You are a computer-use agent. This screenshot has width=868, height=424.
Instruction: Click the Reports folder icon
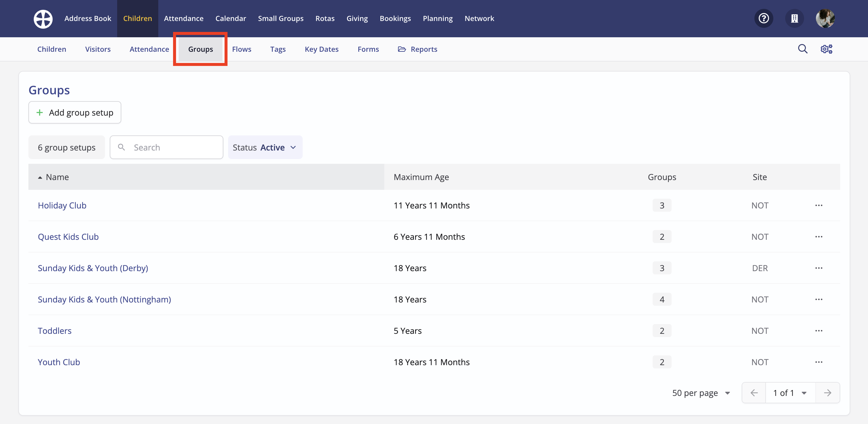402,49
